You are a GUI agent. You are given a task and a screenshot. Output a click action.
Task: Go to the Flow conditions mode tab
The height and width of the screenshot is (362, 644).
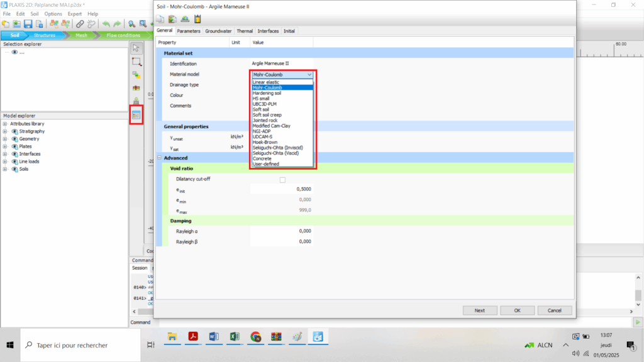point(123,35)
